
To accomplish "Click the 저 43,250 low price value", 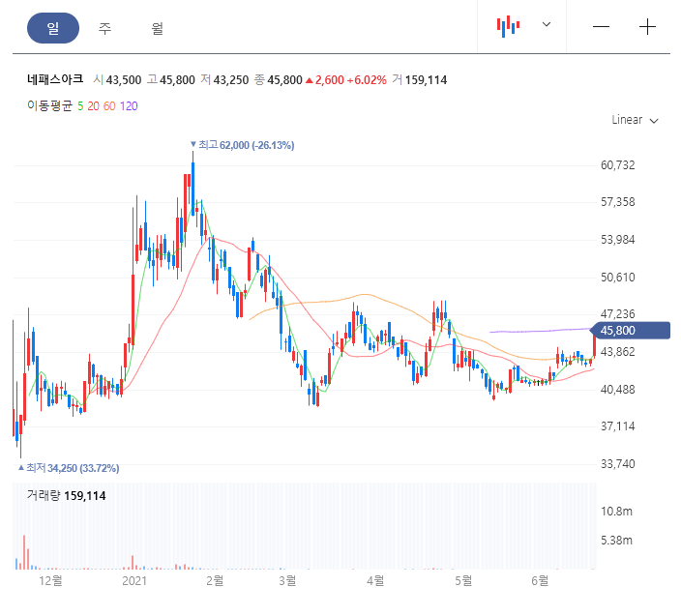I will click(224, 80).
